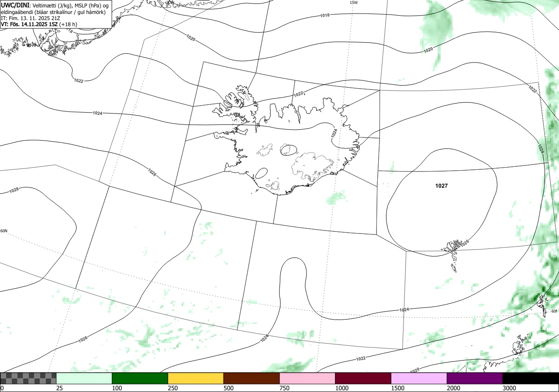Click the '1018' isobar label at top center
Screen dimensions: 559x392
(x=325, y=16)
